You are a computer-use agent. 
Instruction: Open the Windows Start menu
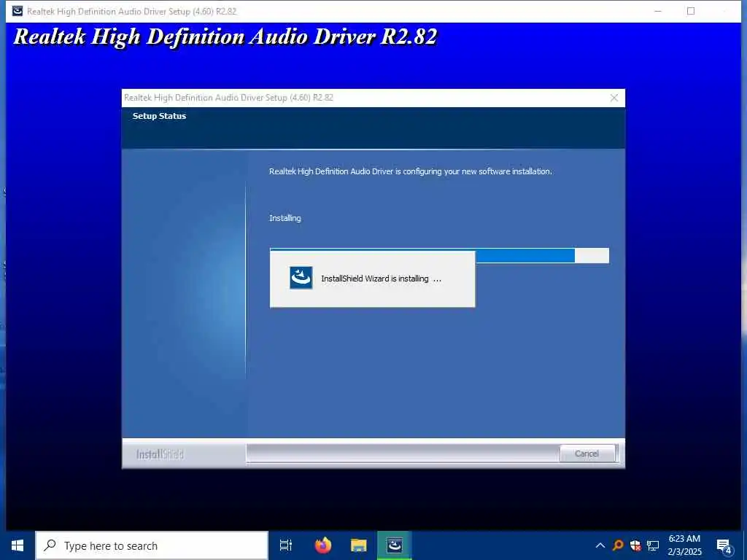click(18, 545)
